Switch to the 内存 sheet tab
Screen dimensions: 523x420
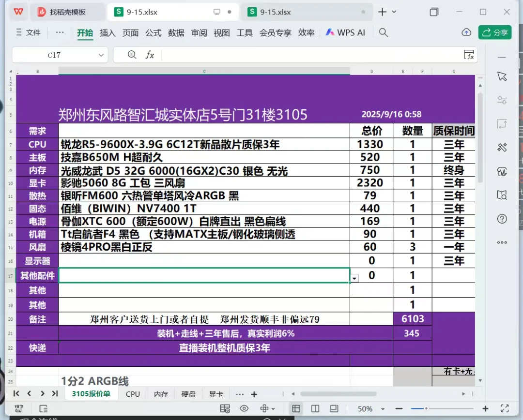[x=161, y=394]
